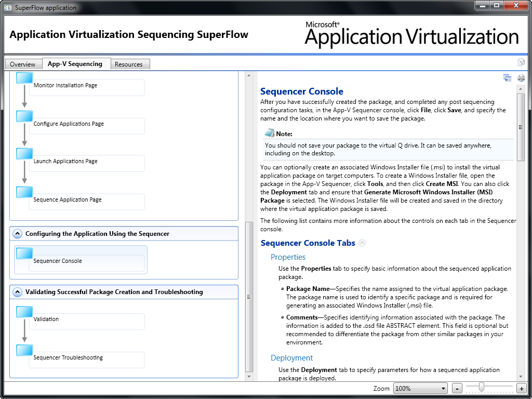Collapse the Sequencer Console Tabs section
Image resolution: width=532 pixels, height=399 pixels.
[x=362, y=243]
